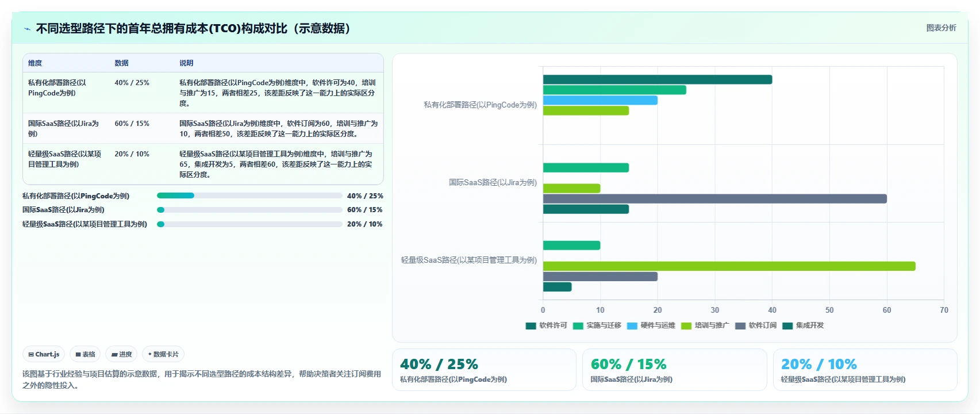Click the 实施与迁移 bar for PingCode path

click(x=614, y=90)
